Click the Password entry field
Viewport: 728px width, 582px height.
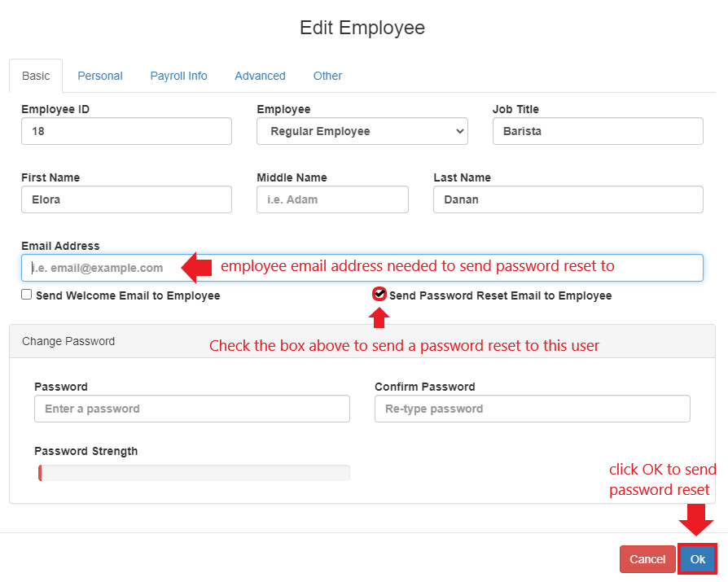coord(191,409)
